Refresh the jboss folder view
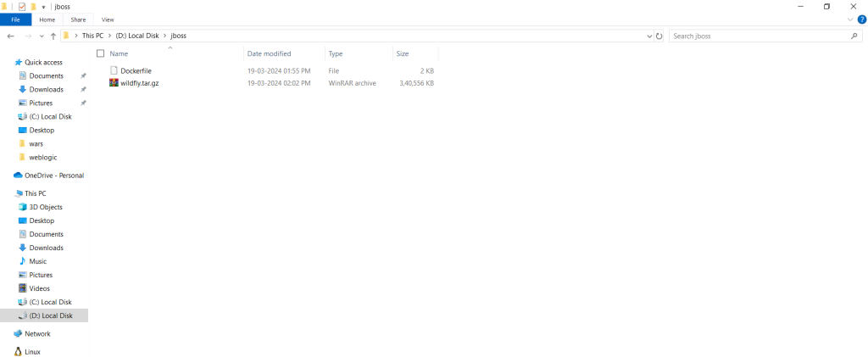868x357 pixels. coord(659,36)
